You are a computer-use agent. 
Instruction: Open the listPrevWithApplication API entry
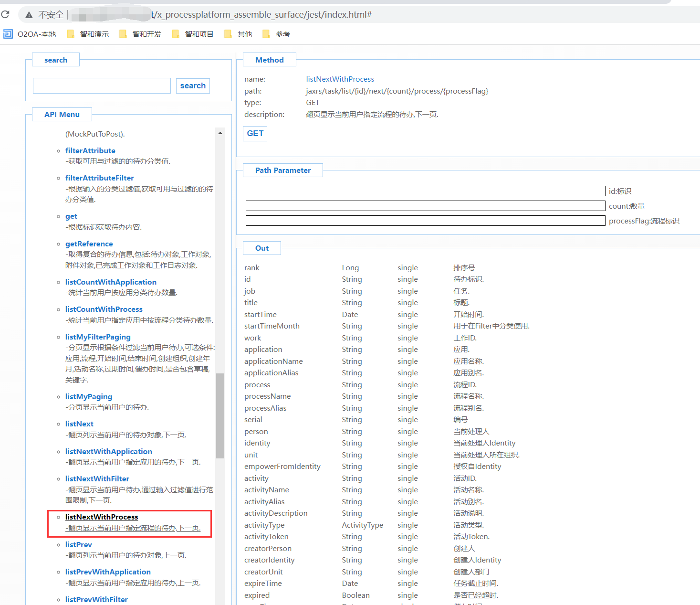(108, 572)
